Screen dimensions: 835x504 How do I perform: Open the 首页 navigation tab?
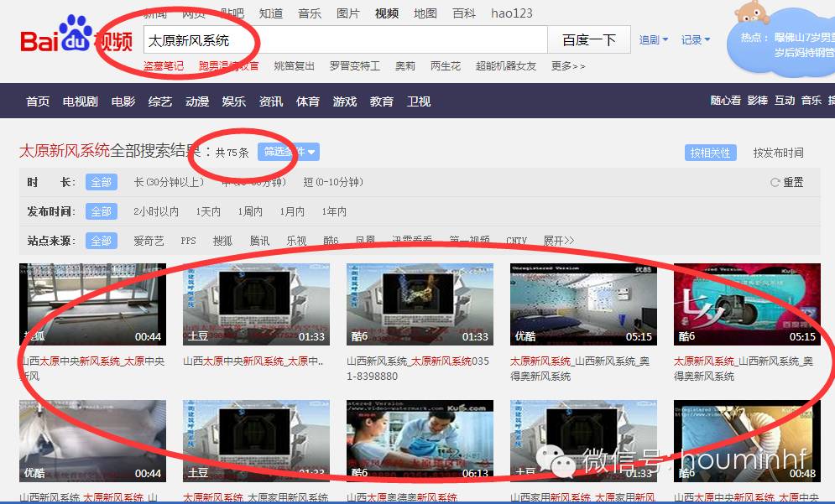tap(38, 101)
